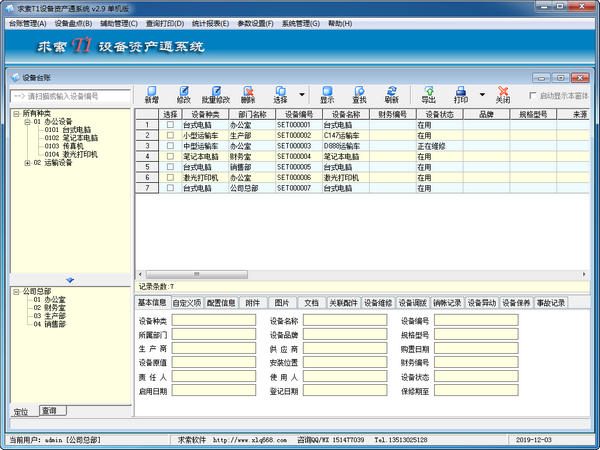The height and width of the screenshot is (450, 600).
Task: Click the 删除 (delete) toolbar icon
Action: (x=248, y=95)
